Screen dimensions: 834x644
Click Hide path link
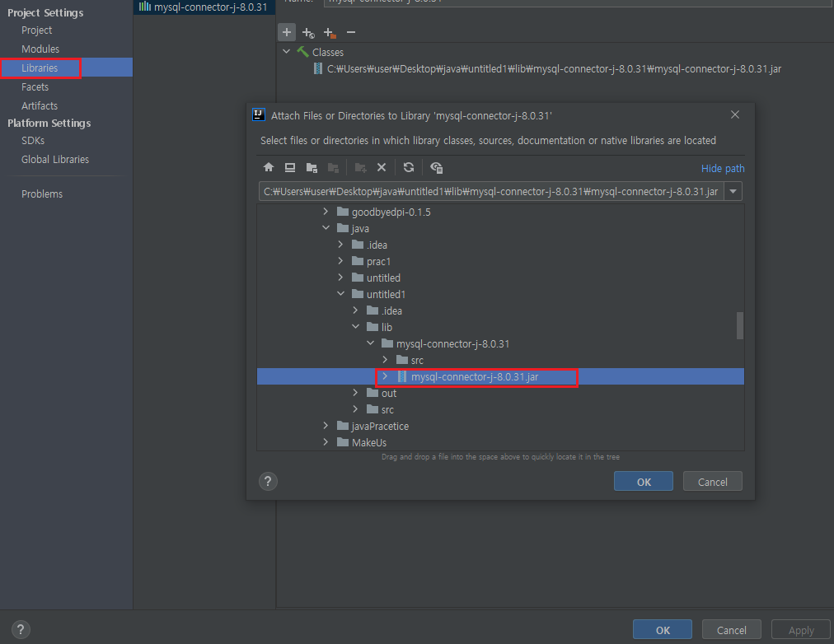[x=723, y=169]
